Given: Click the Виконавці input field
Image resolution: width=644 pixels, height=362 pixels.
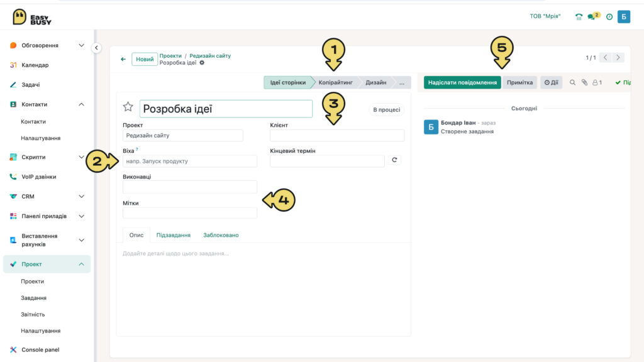Looking at the screenshot, I should click(190, 187).
